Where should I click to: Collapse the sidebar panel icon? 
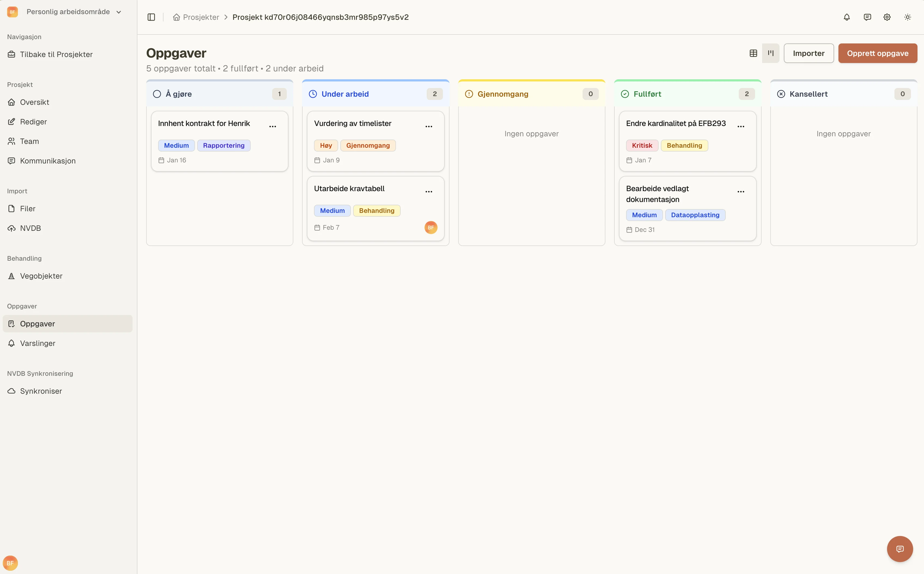[151, 17]
